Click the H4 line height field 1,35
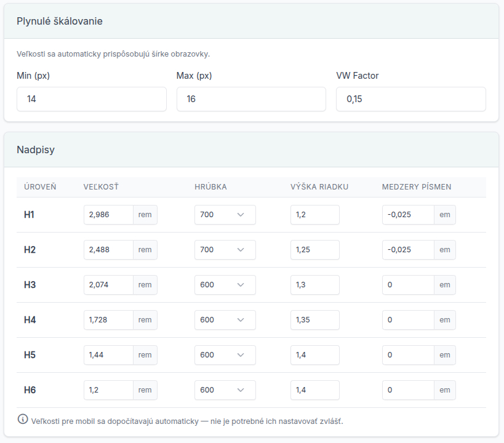The width and height of the screenshot is (504, 443). pyautogui.click(x=315, y=320)
